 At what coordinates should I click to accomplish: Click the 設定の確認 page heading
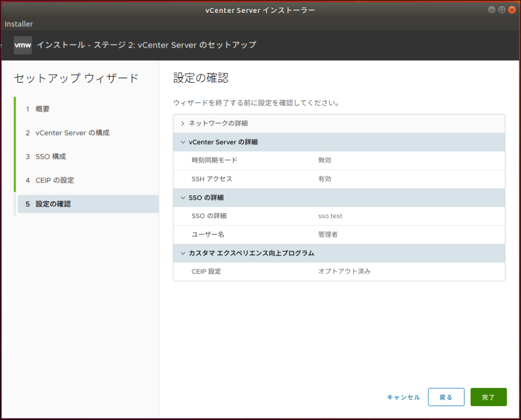201,78
